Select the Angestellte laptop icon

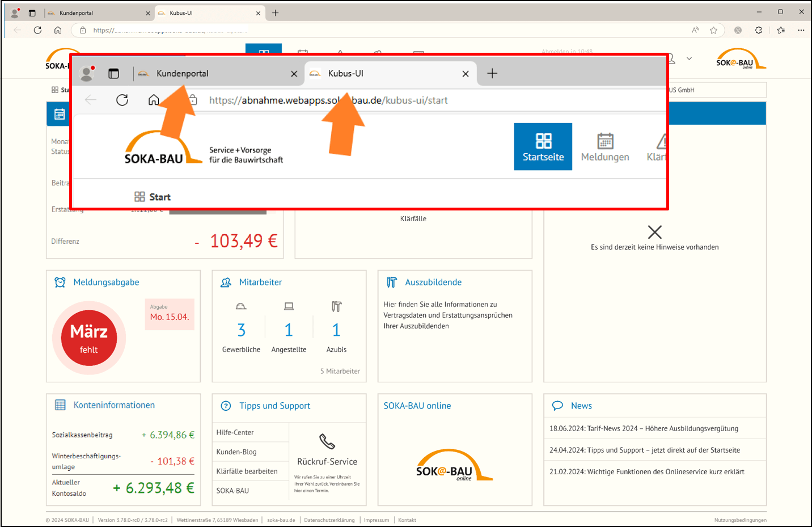click(x=289, y=306)
